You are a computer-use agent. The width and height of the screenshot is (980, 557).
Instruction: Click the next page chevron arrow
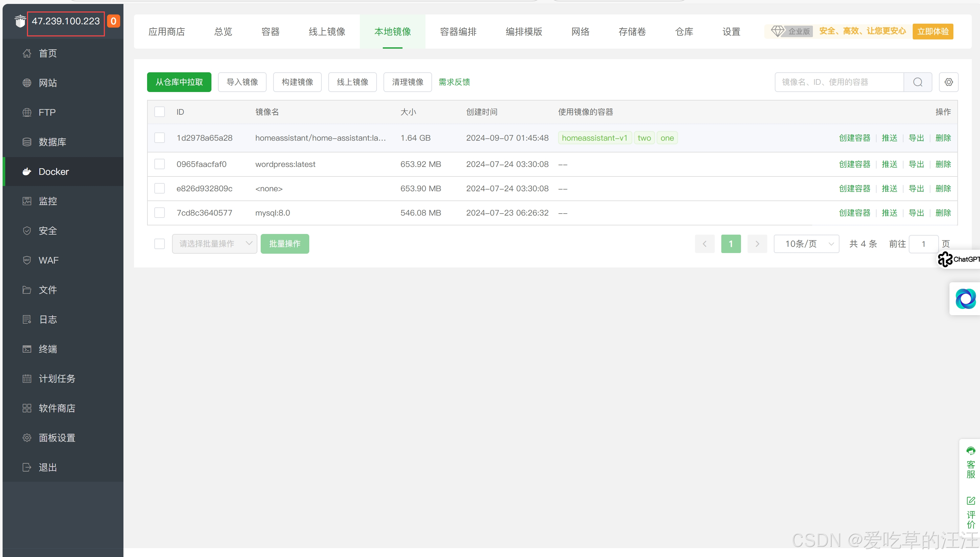(x=757, y=244)
